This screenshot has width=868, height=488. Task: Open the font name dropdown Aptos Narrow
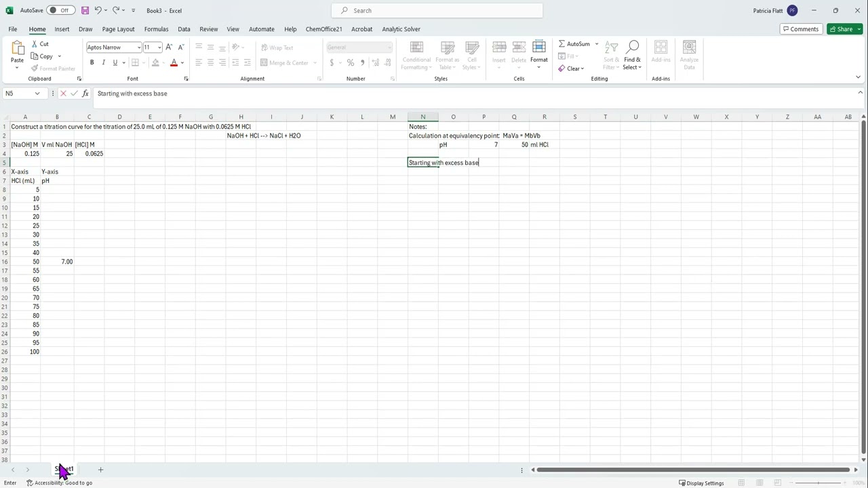pos(138,47)
